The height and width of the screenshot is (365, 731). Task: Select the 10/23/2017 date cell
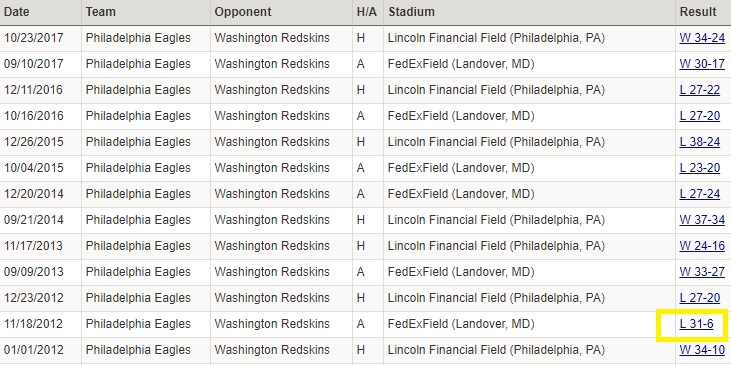pyautogui.click(x=34, y=38)
